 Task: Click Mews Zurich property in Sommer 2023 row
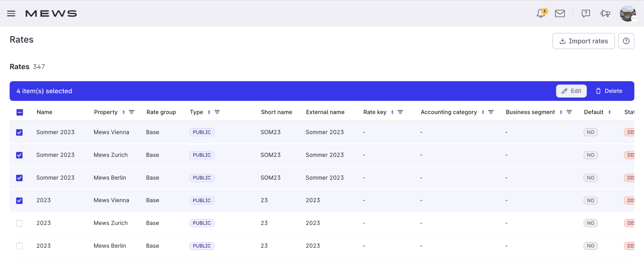pos(111,155)
